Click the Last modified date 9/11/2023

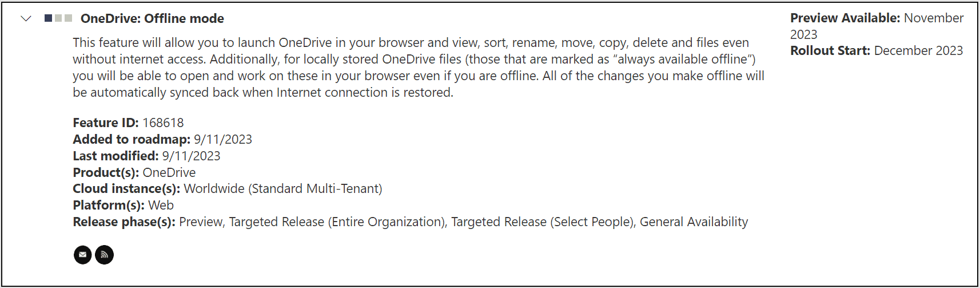click(191, 156)
